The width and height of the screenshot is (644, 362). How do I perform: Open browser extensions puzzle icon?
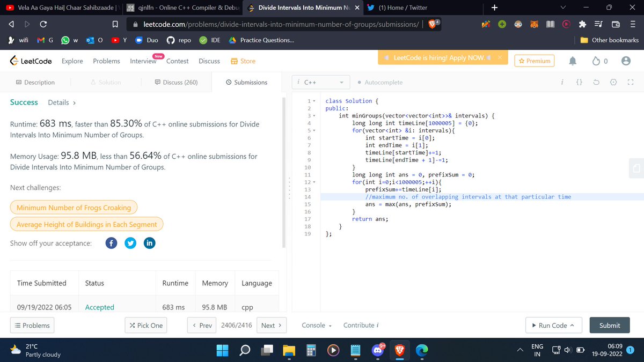pos(582,24)
